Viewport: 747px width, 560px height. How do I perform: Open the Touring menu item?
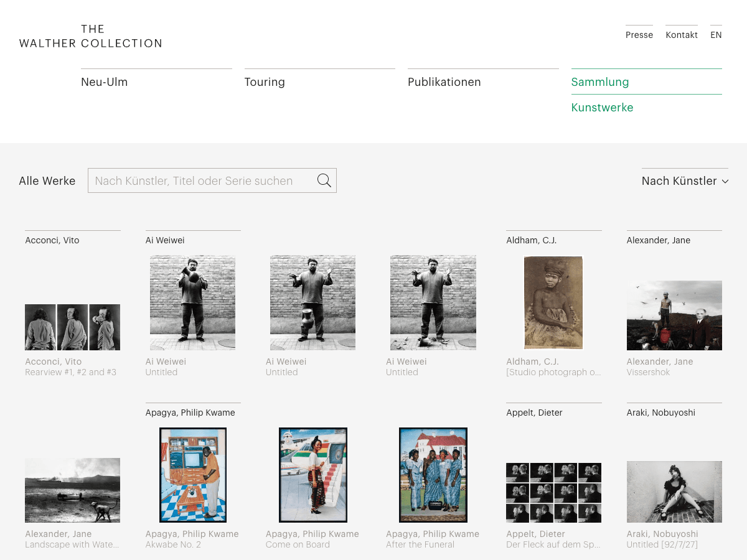pos(265,82)
